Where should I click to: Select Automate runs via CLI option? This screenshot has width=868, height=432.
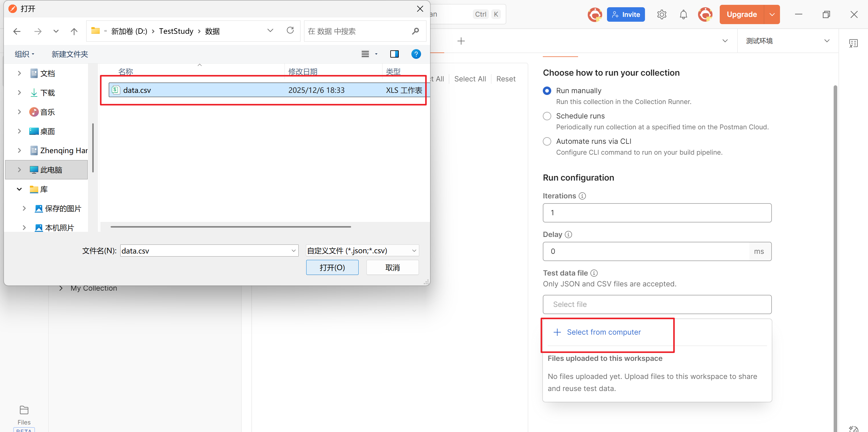coord(547,141)
